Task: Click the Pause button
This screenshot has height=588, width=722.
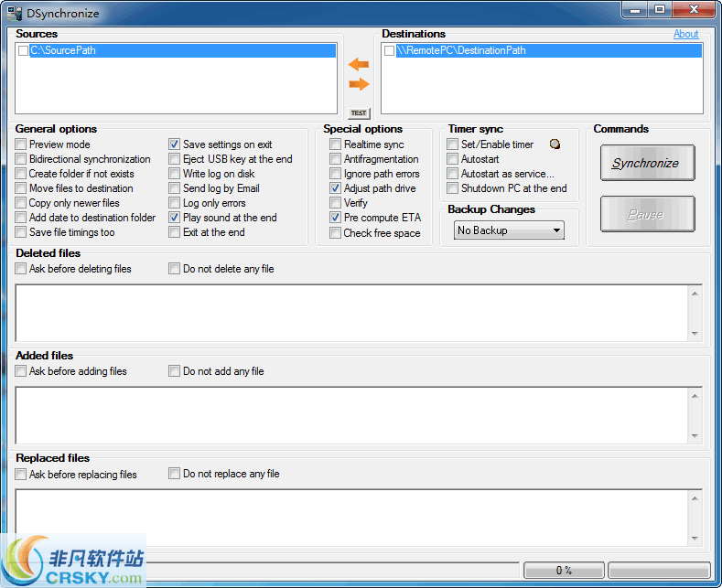Action: click(647, 214)
